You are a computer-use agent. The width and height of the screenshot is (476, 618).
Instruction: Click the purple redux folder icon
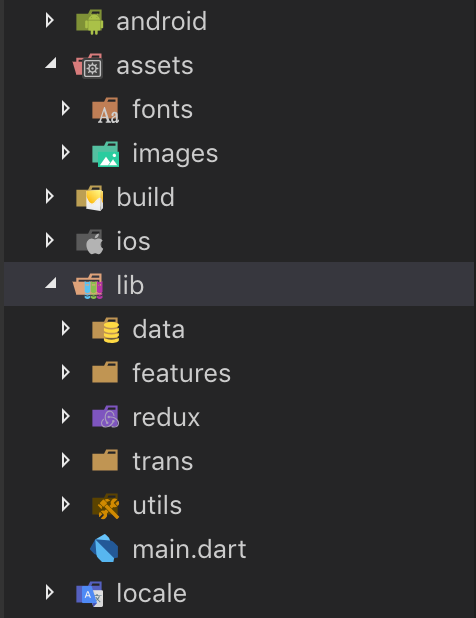click(x=105, y=417)
